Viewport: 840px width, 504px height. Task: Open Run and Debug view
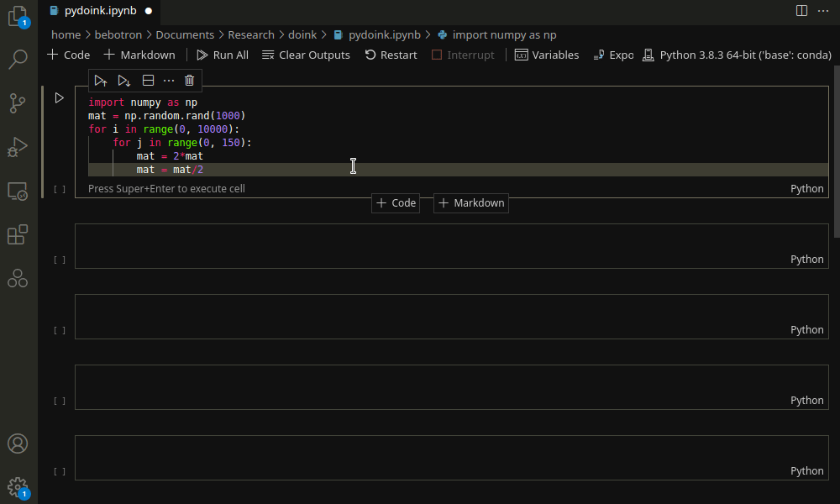pyautogui.click(x=18, y=147)
